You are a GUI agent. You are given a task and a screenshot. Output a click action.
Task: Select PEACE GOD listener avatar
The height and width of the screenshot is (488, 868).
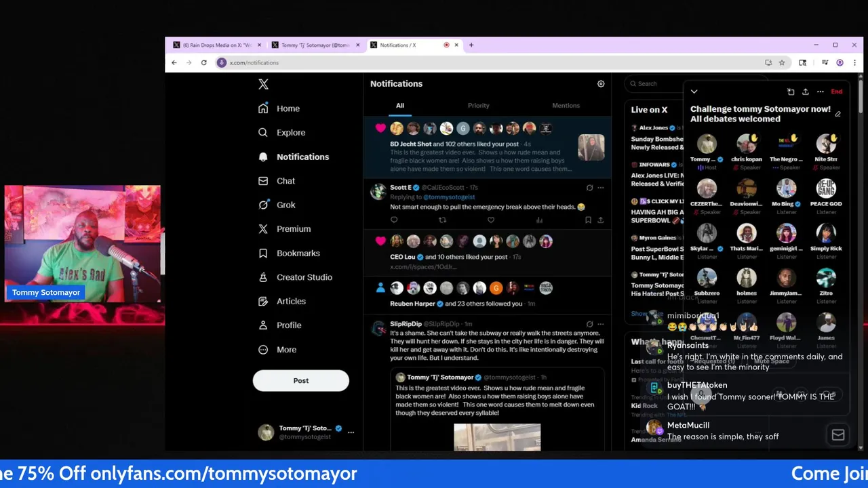point(826,188)
